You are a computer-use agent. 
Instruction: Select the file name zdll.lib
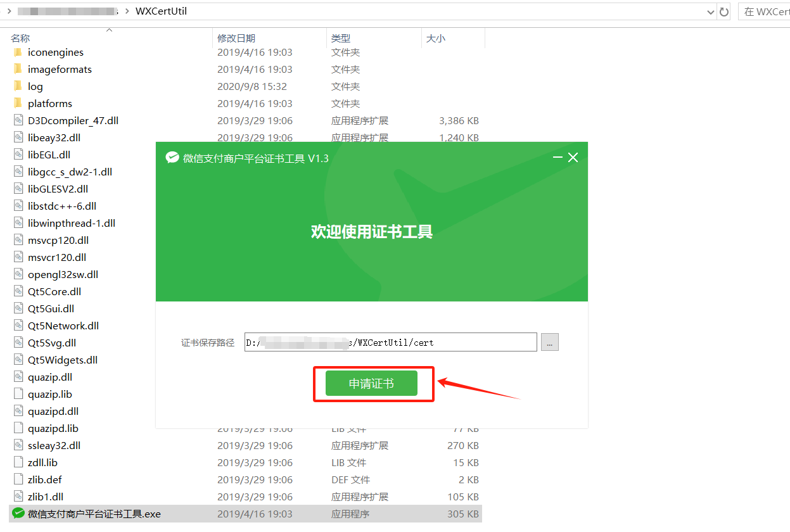tap(42, 462)
